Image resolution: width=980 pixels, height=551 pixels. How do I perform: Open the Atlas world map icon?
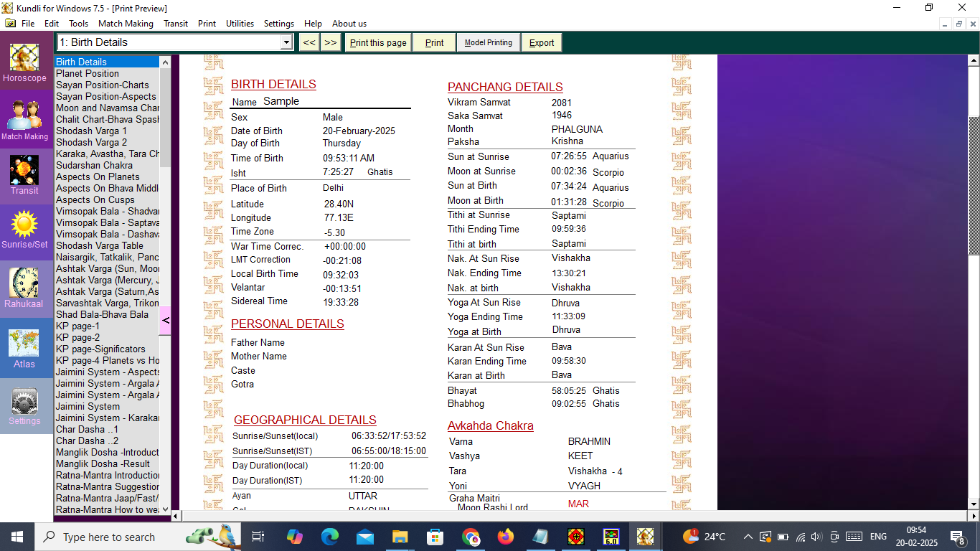click(x=24, y=344)
